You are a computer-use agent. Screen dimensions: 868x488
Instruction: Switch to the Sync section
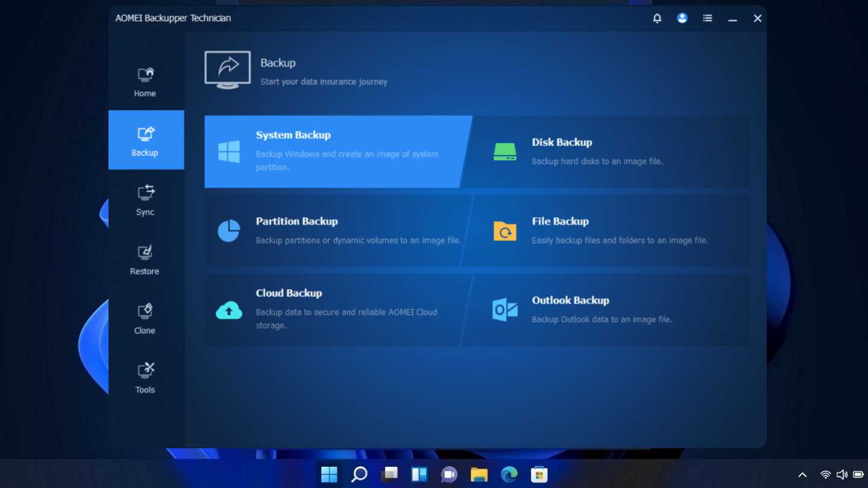point(145,199)
